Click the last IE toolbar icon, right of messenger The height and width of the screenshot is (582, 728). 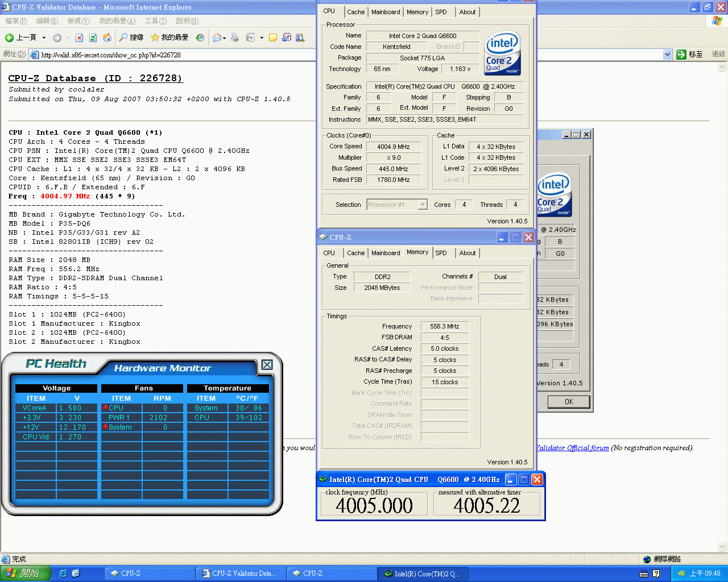click(300, 38)
